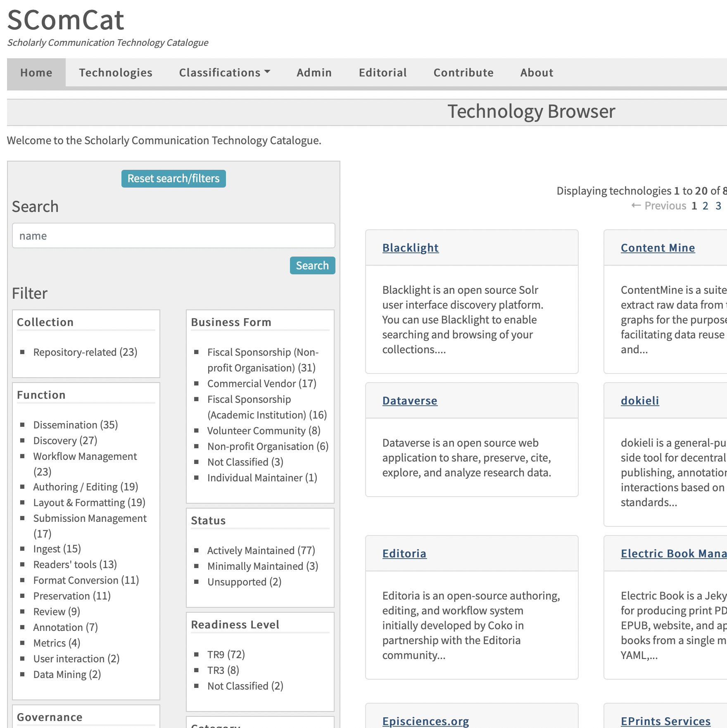This screenshot has width=727, height=728.
Task: Click the Search button
Action: tap(312, 265)
